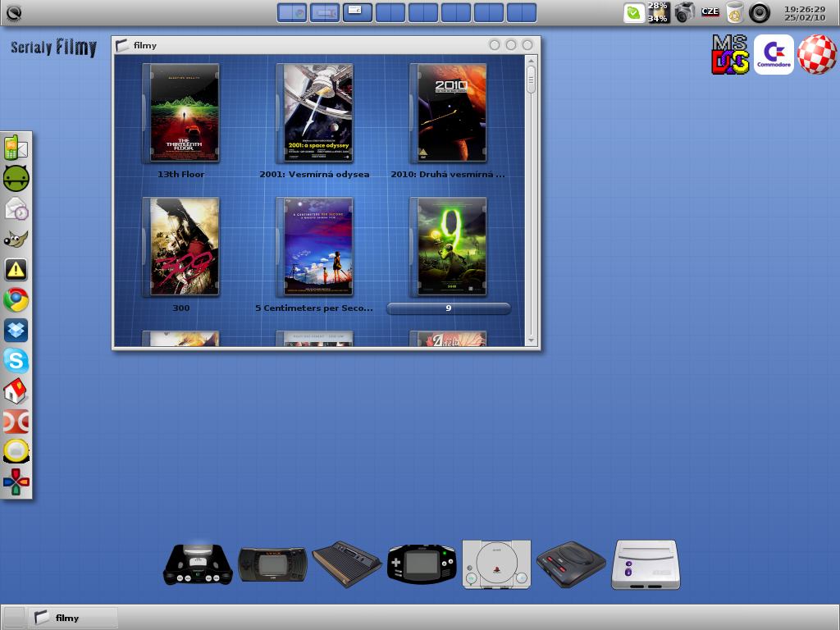Launch the MS-DOS emulator desktop icon

[x=729, y=55]
